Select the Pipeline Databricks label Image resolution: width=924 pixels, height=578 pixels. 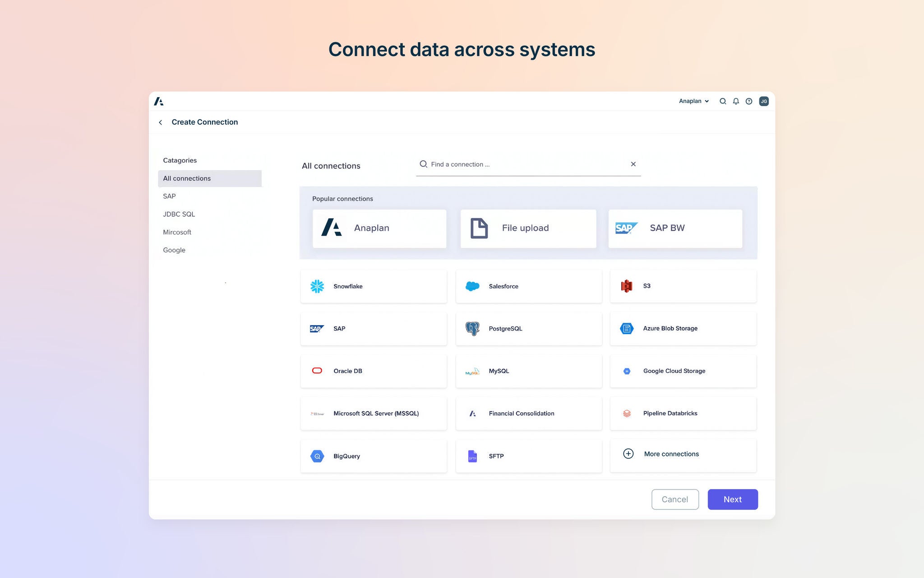point(670,413)
